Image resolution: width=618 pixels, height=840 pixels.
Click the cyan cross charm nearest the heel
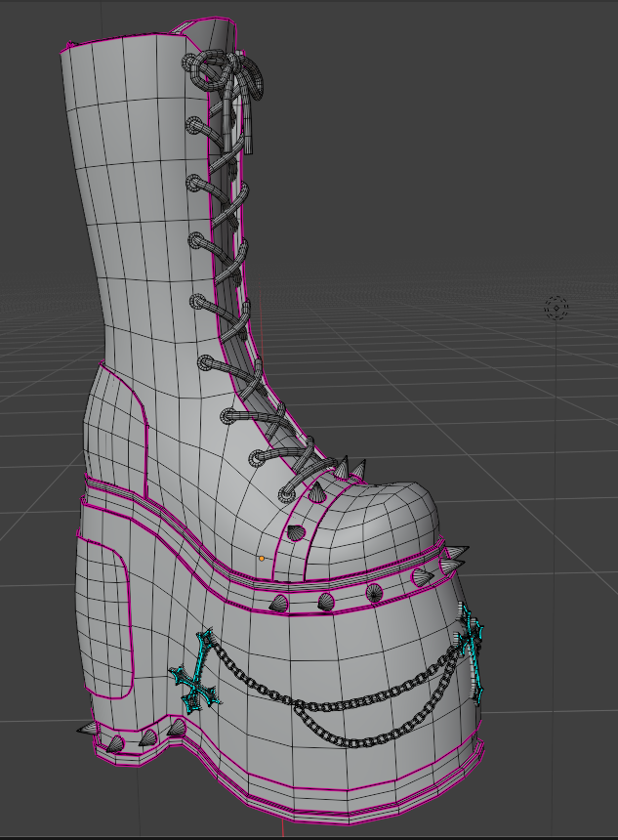(195, 671)
